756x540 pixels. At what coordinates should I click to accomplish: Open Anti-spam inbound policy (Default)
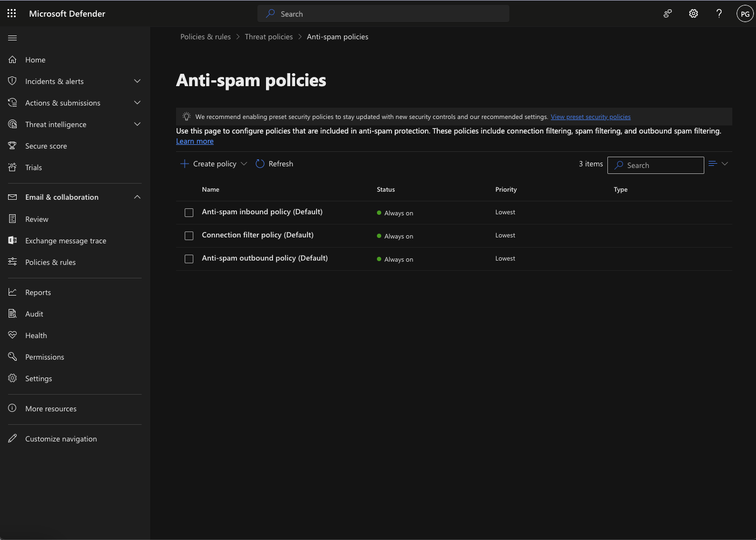262,212
